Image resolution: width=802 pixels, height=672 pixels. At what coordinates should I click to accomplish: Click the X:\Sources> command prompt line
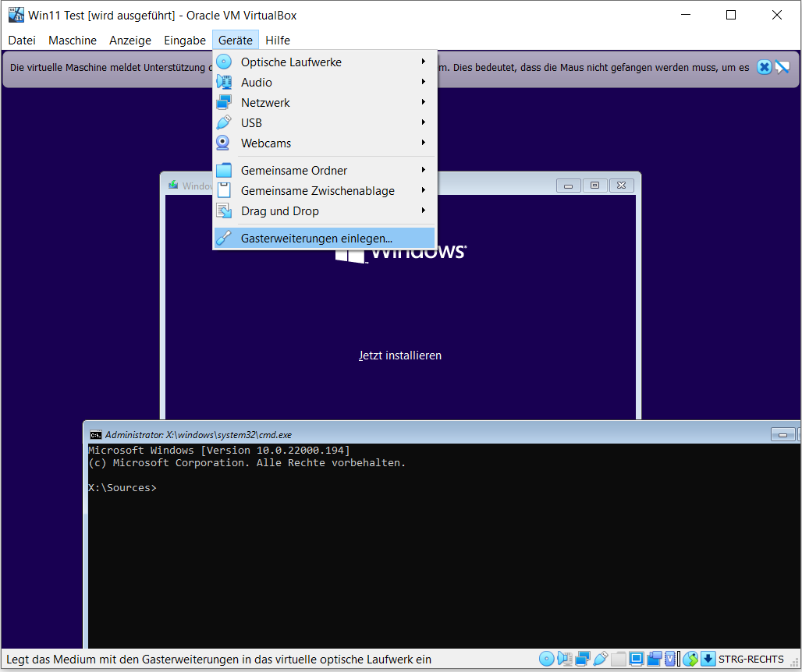pos(122,488)
